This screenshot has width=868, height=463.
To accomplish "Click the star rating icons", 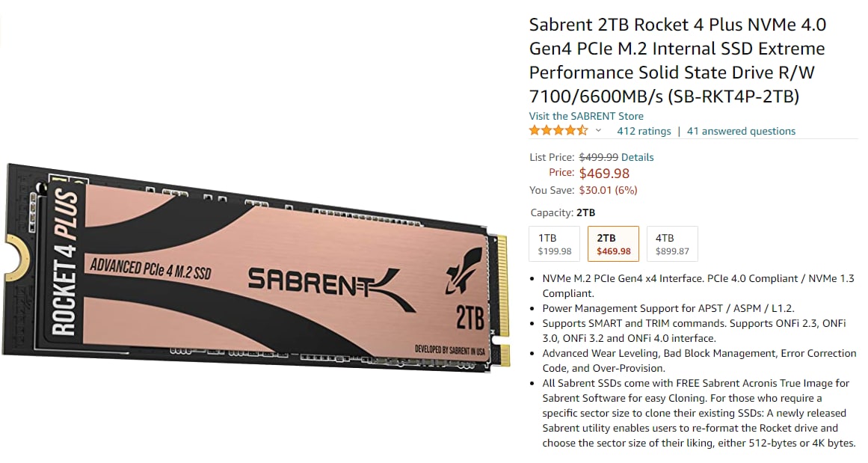I will [558, 131].
